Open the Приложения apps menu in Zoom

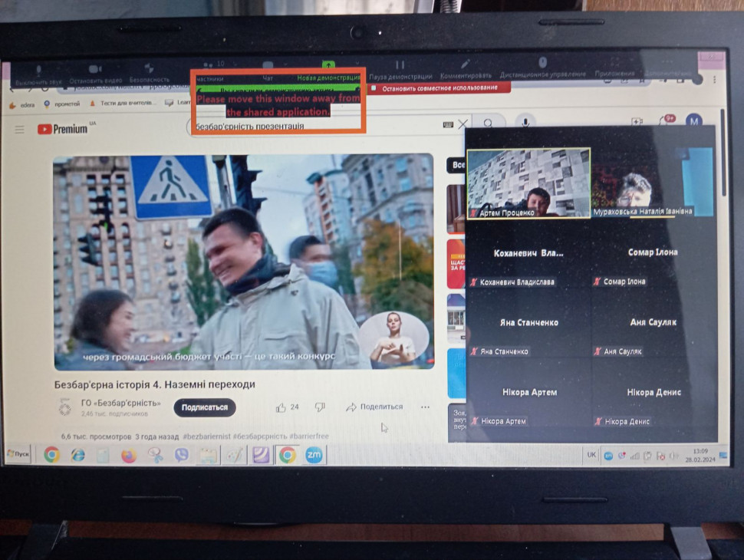(x=614, y=67)
